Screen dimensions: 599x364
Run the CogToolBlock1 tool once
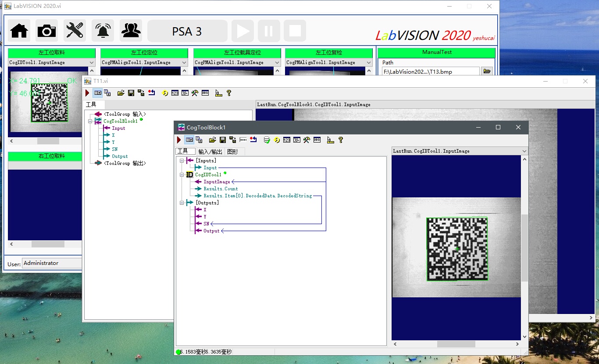point(179,140)
